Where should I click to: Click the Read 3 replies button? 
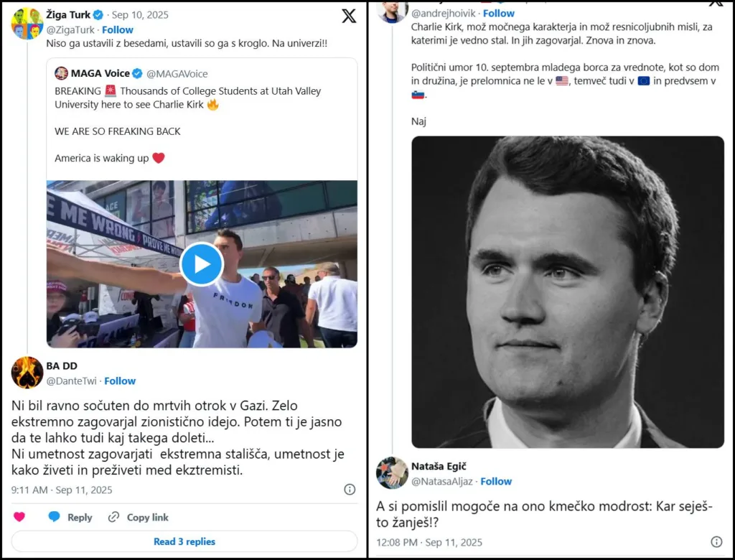pos(184,541)
